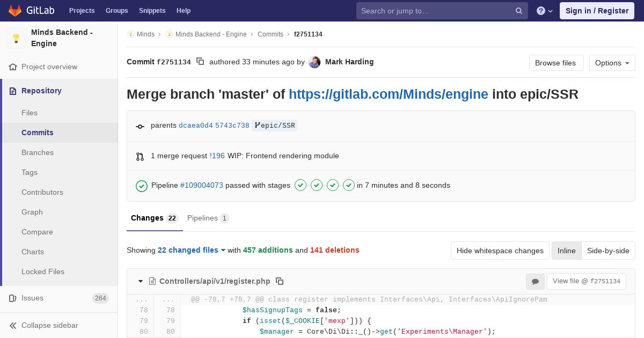The image size is (644, 338).
Task: Click the GitLab fox logo
Action: point(15,11)
